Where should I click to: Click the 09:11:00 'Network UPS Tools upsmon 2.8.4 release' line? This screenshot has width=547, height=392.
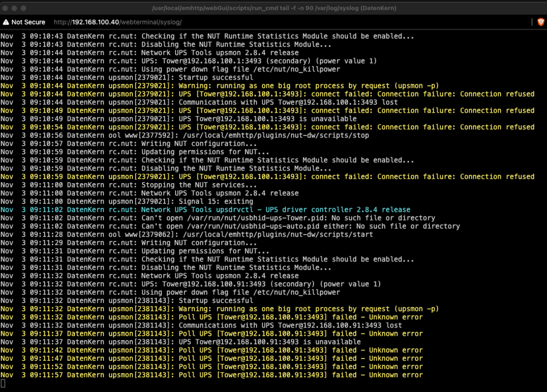tap(149, 193)
